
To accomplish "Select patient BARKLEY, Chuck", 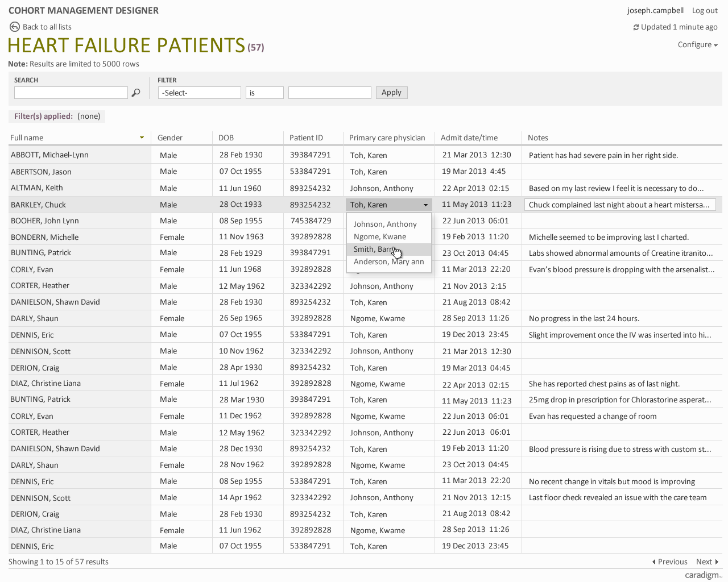I will [x=38, y=205].
